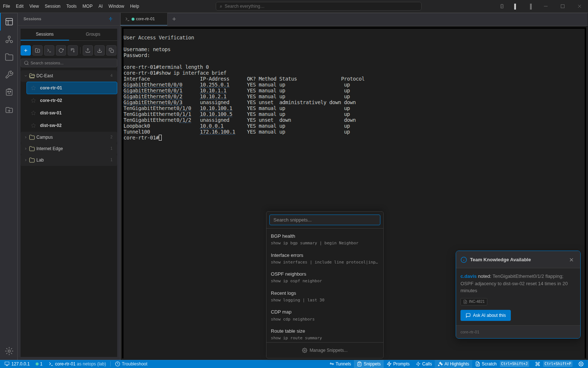Open the MOP menu
The image size is (588, 368).
[x=87, y=6]
